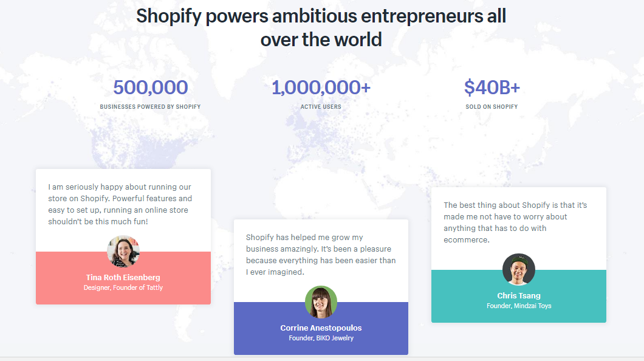Click the $40B+ sold figure

click(x=492, y=87)
